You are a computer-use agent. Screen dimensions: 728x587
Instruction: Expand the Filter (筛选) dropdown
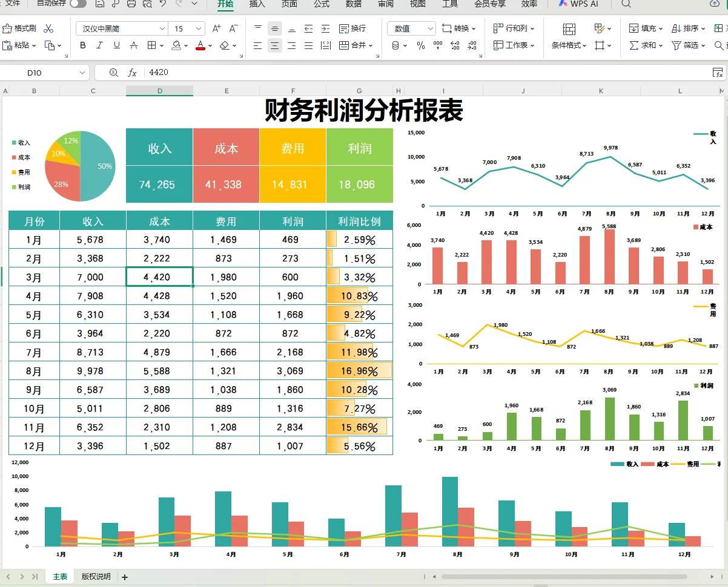[x=703, y=45]
